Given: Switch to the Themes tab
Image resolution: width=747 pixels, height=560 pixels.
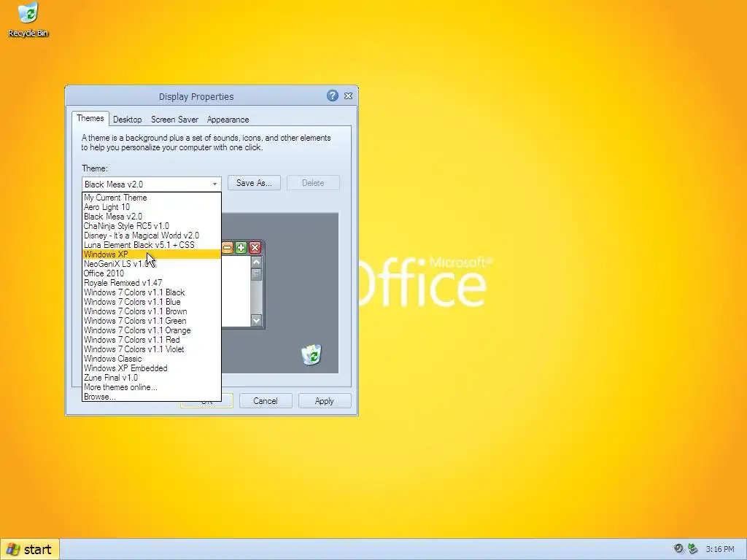Looking at the screenshot, I should click(x=90, y=119).
